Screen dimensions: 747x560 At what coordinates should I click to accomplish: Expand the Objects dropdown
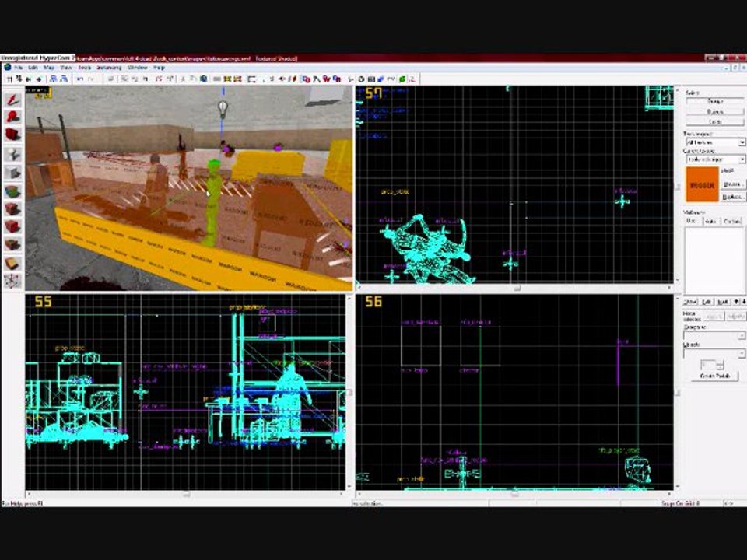741,353
